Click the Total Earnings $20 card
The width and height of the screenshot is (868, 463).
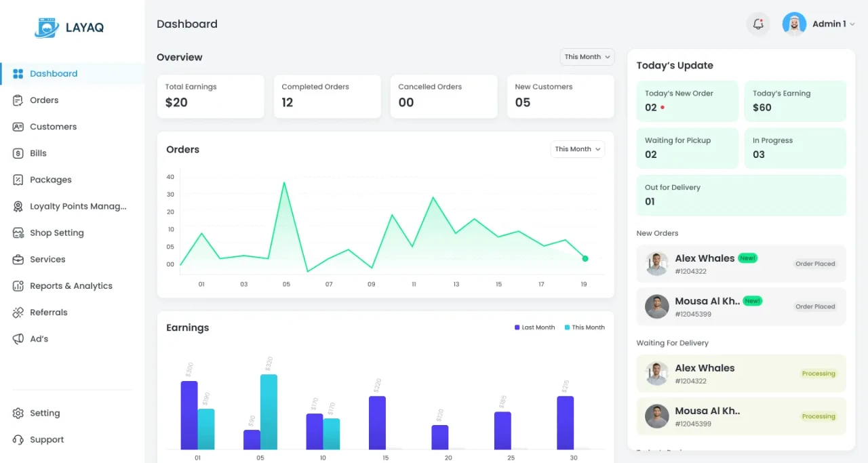[x=211, y=96]
